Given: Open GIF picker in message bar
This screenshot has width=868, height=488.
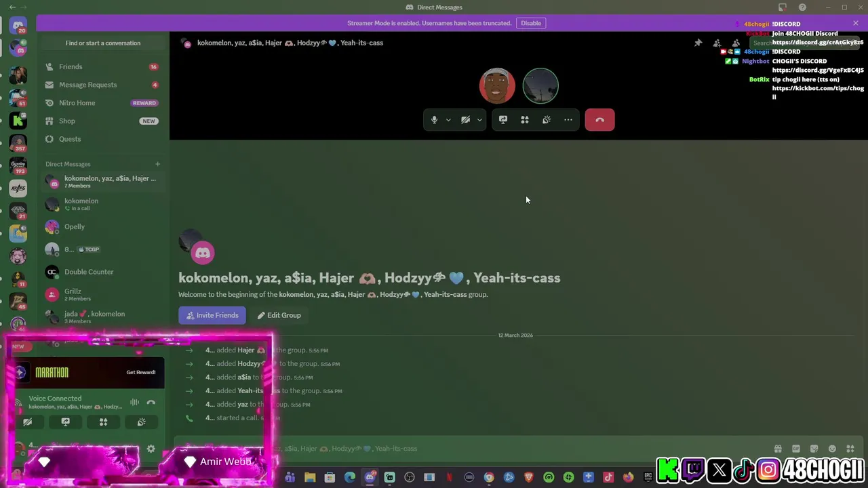Looking at the screenshot, I should click(x=796, y=449).
